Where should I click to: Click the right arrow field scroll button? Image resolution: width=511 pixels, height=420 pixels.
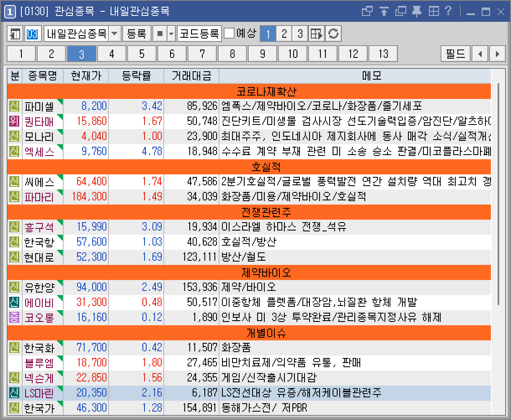[497, 54]
